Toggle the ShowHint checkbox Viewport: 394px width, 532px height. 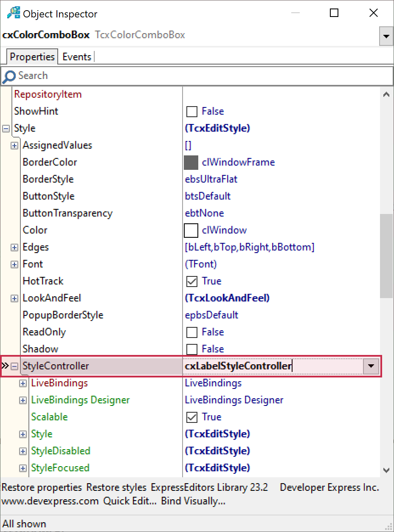tap(192, 111)
